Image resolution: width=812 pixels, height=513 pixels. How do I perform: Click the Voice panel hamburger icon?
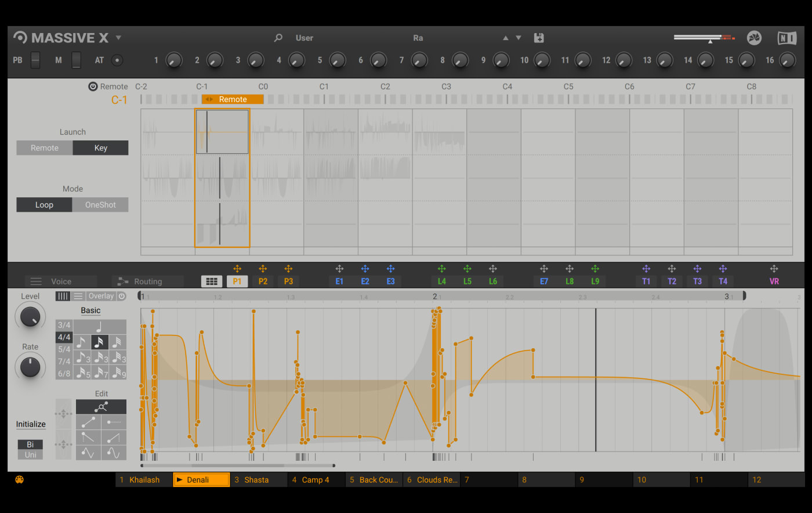tap(36, 281)
